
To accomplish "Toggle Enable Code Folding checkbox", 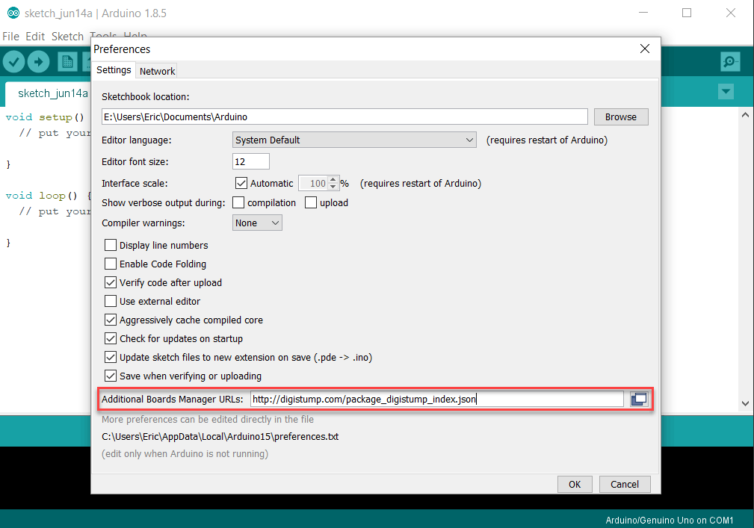I will [x=111, y=264].
